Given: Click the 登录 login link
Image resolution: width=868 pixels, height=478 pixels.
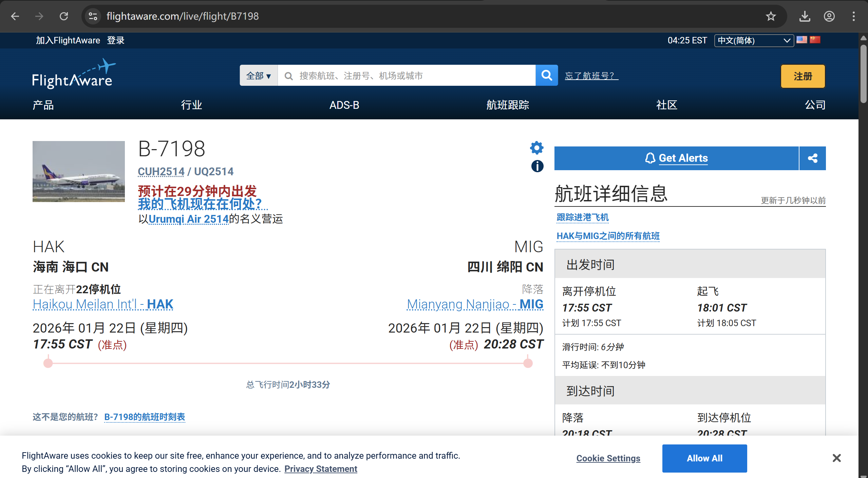Looking at the screenshot, I should point(116,40).
